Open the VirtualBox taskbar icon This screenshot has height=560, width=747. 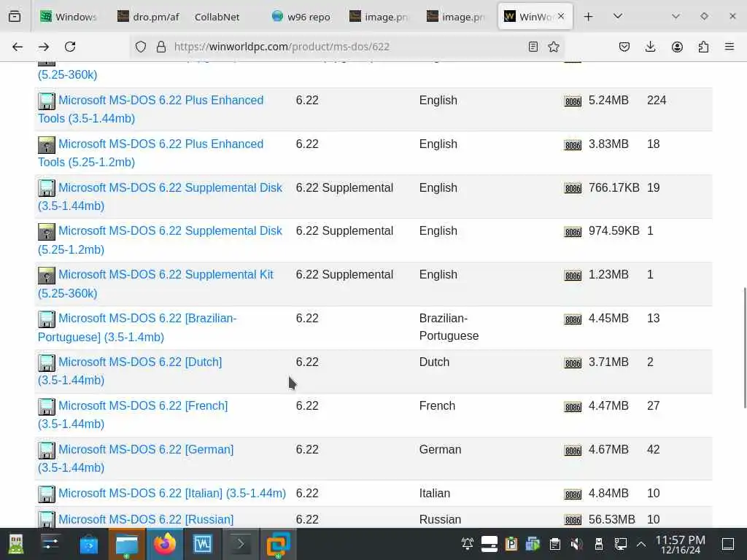point(278,544)
